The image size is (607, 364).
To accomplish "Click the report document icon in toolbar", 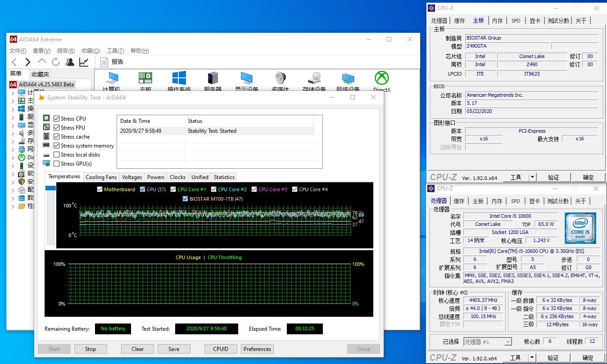I will pos(104,62).
